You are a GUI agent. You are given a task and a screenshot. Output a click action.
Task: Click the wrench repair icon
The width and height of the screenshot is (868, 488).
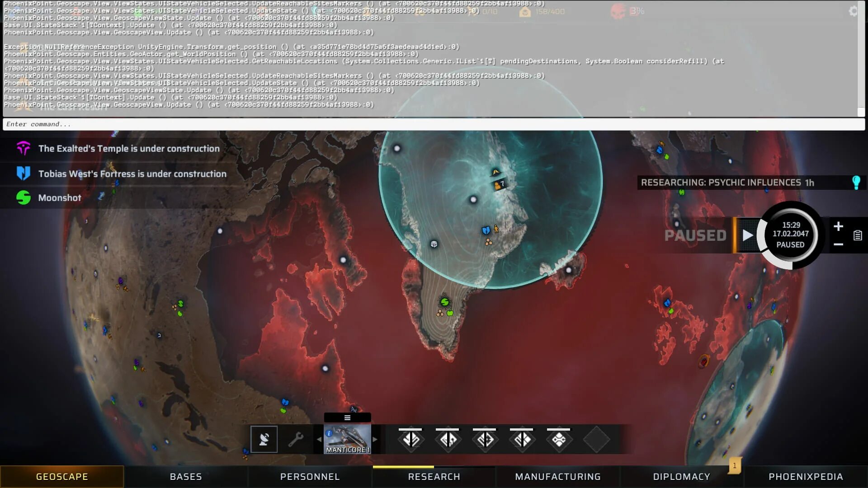[296, 439]
